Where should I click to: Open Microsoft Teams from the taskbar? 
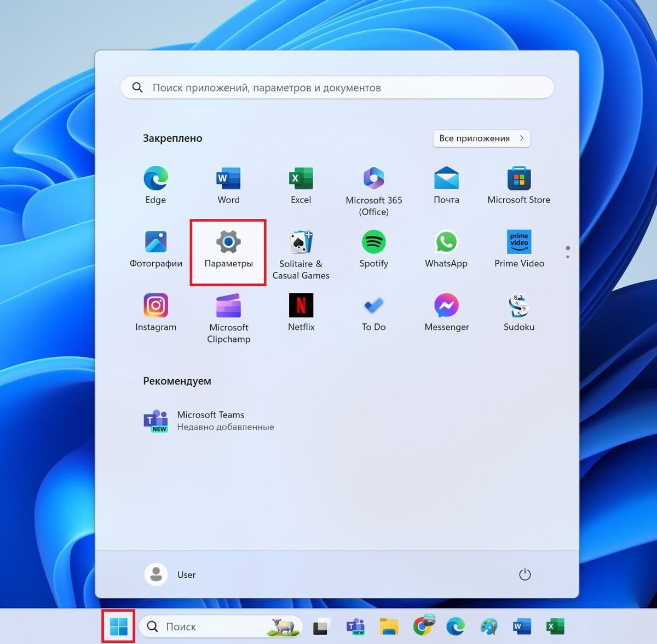[355, 626]
